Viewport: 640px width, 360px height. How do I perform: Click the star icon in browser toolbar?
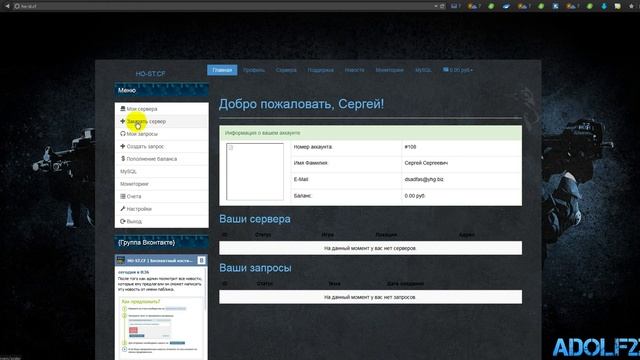coord(631,6)
